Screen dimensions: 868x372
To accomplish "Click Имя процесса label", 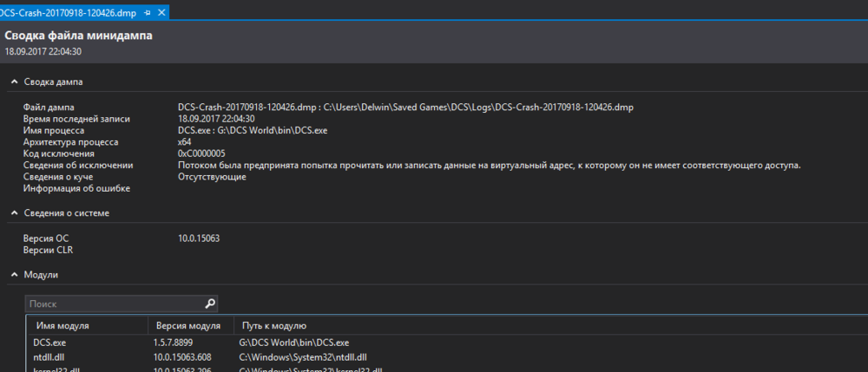I will coord(54,130).
